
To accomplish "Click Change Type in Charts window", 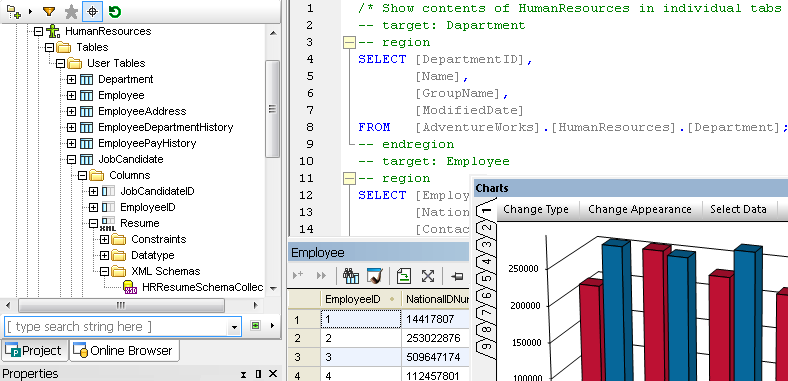I will tap(536, 209).
